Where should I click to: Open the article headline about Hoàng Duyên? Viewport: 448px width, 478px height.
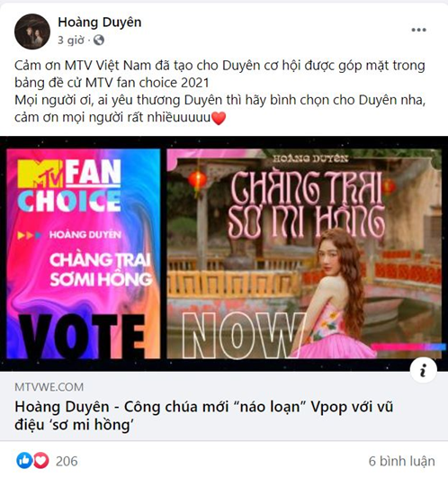point(204,416)
